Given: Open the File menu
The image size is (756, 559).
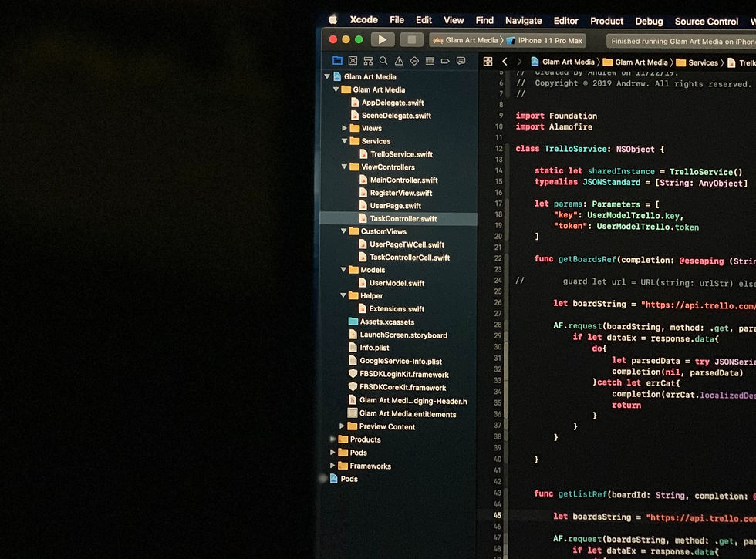Looking at the screenshot, I should pyautogui.click(x=397, y=20).
